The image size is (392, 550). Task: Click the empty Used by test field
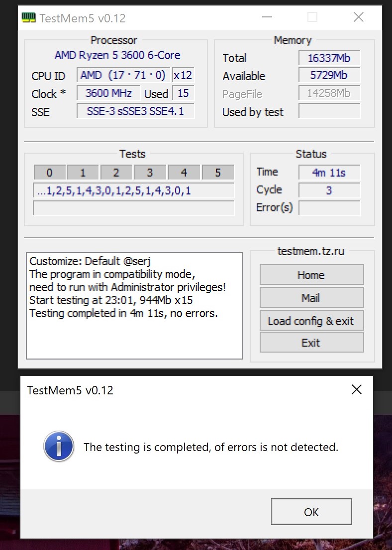(x=329, y=111)
